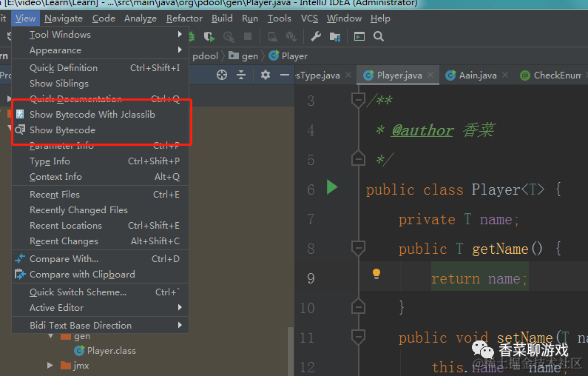Viewport: 588px width, 376px height.
Task: Expand jmx folder in project tree
Action: pos(50,365)
